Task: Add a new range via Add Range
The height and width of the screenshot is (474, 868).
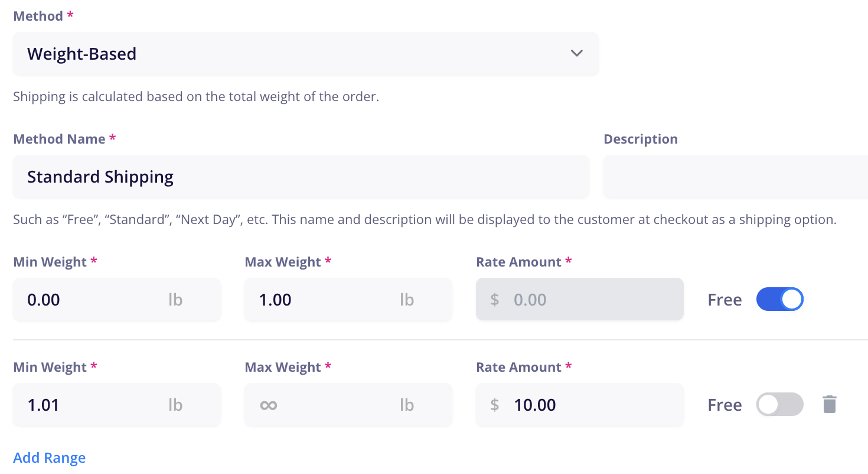Action: click(x=50, y=458)
